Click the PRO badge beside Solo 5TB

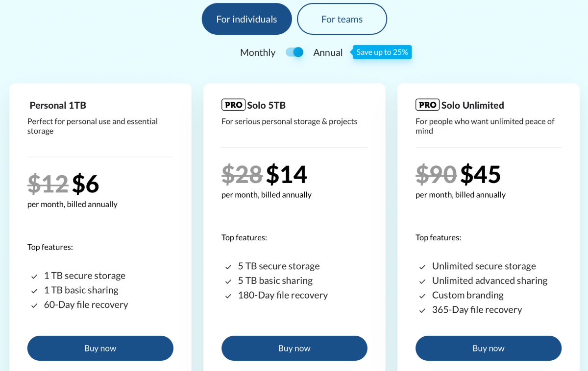(x=233, y=105)
